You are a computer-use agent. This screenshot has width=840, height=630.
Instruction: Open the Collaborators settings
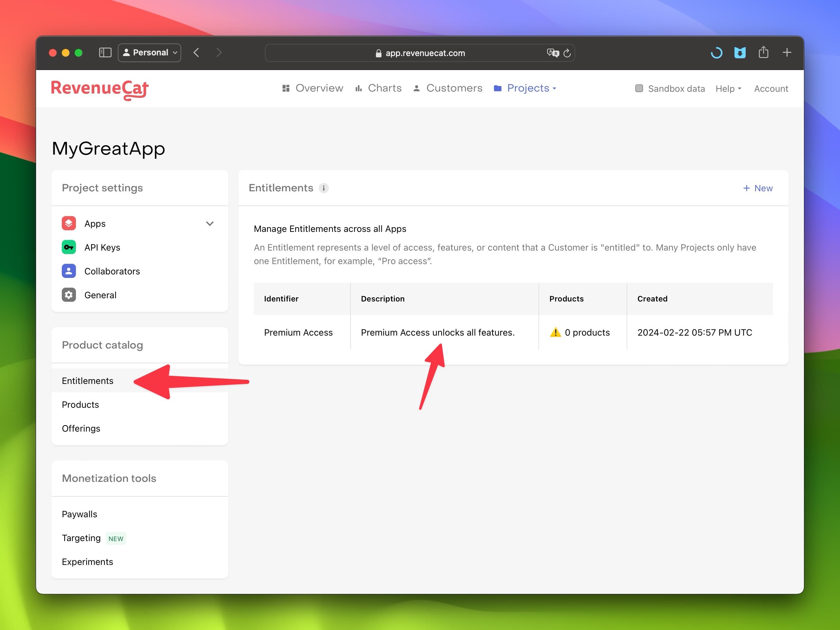[x=140, y=271]
